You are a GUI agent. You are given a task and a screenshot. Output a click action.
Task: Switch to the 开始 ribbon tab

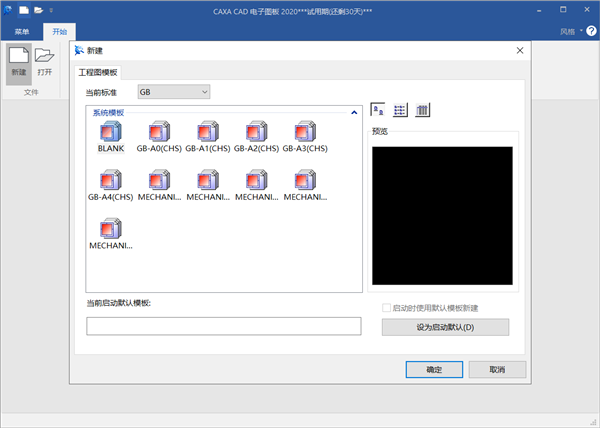click(59, 32)
